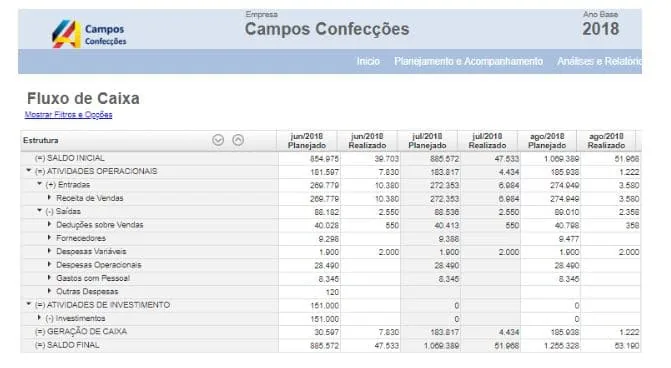This screenshot has height=368, width=671.
Task: Open the Início menu item
Action: click(368, 62)
